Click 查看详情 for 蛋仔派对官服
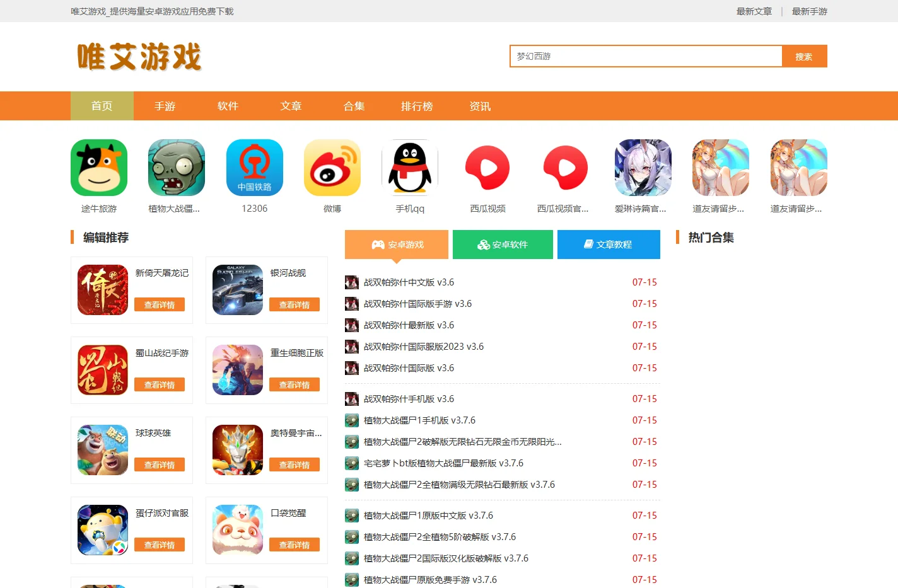This screenshot has width=898, height=588. point(160,545)
